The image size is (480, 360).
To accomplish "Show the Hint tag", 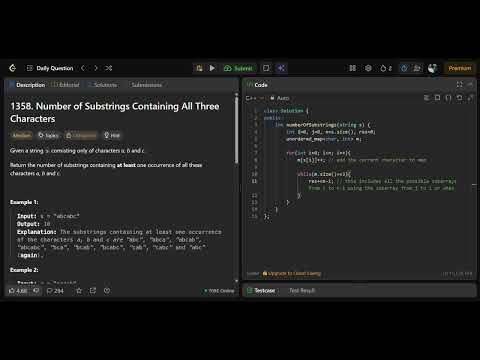I will [x=112, y=135].
